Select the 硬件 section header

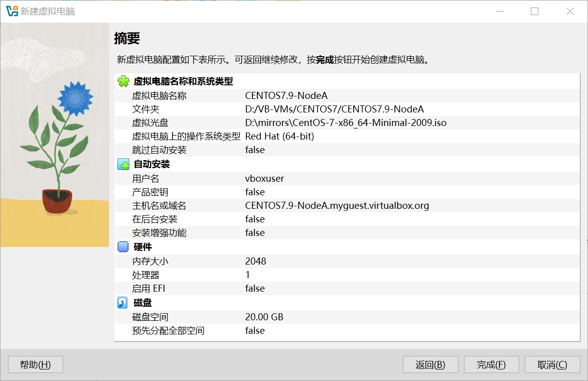143,247
